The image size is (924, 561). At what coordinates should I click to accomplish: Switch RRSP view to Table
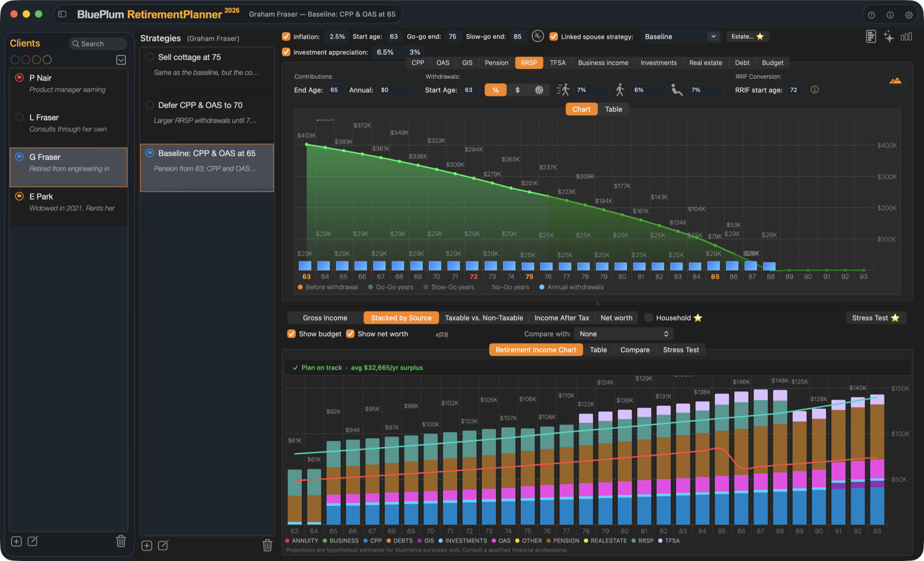coord(613,109)
